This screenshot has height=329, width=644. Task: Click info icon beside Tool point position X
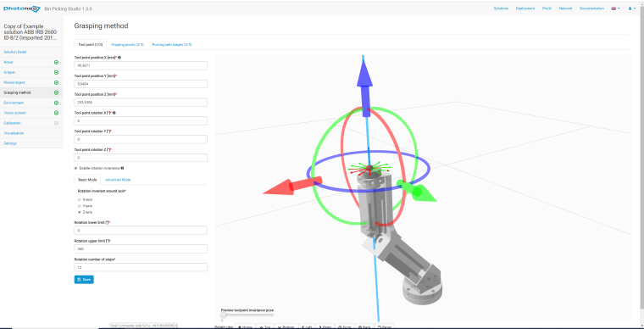119,58
